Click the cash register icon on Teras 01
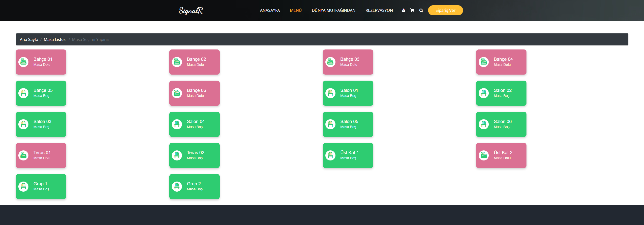The width and height of the screenshot is (644, 225). pyautogui.click(x=23, y=155)
